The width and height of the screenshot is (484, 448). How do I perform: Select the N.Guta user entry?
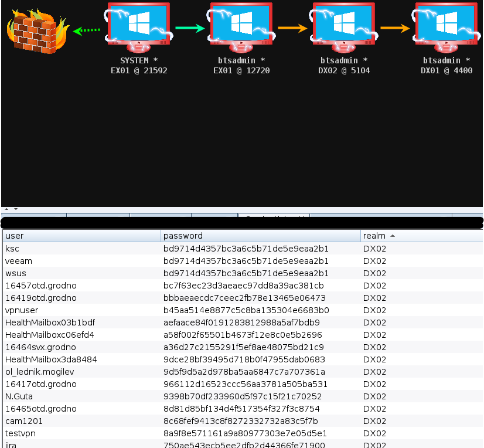point(19,397)
